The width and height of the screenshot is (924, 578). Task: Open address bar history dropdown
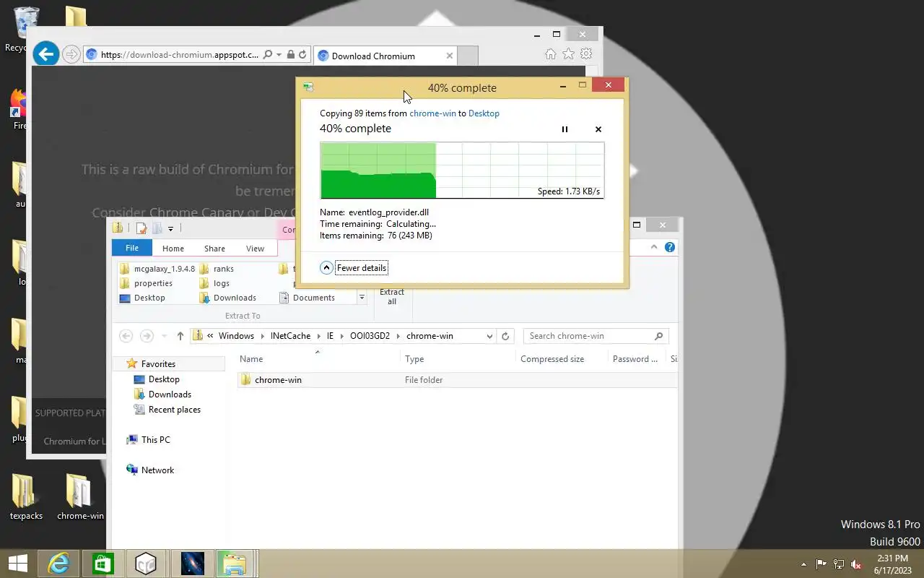(489, 336)
